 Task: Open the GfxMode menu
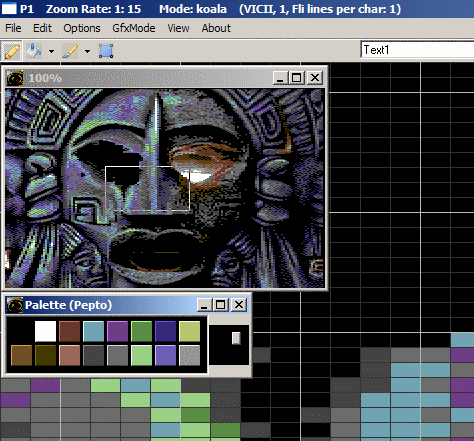tap(134, 28)
